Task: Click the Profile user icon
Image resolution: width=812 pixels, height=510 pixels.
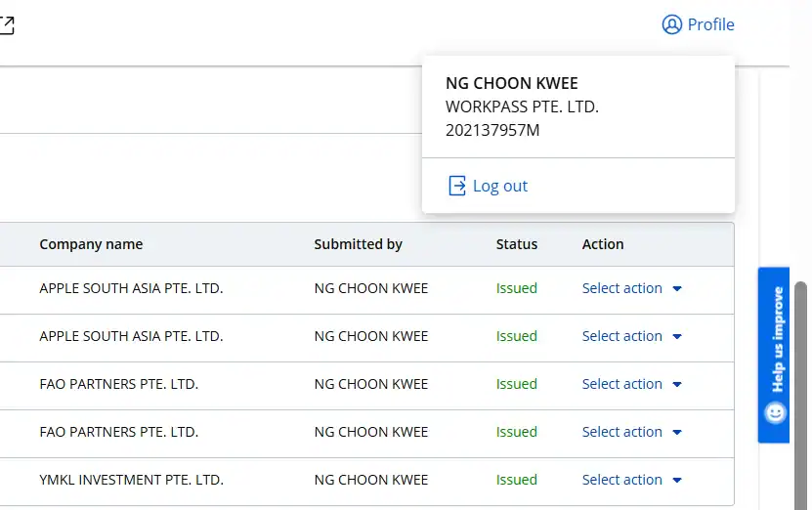Action: (671, 24)
